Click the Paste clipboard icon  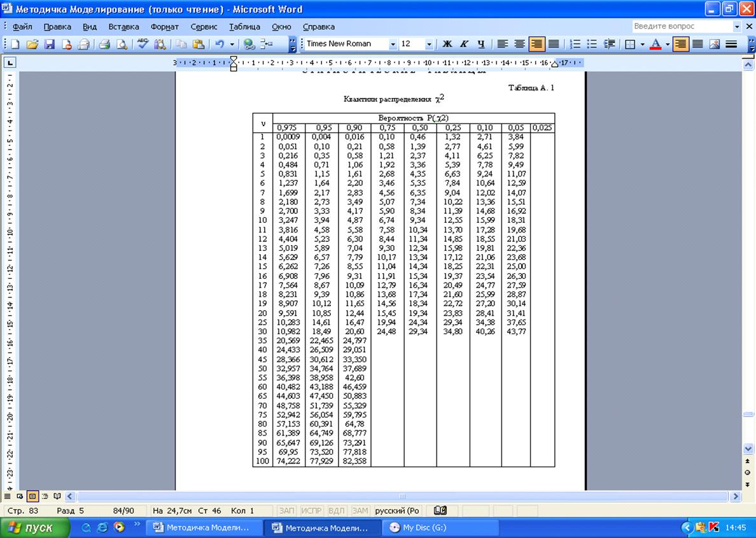[199, 45]
